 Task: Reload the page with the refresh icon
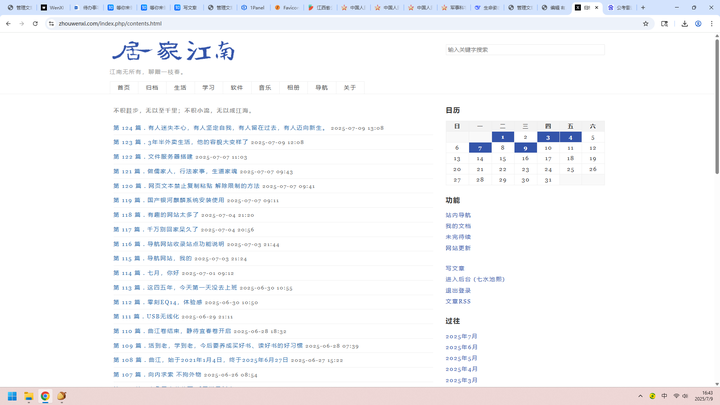click(35, 23)
